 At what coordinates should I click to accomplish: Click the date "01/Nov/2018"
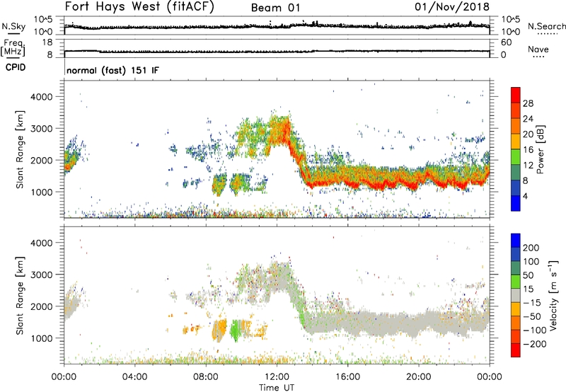(x=452, y=6)
